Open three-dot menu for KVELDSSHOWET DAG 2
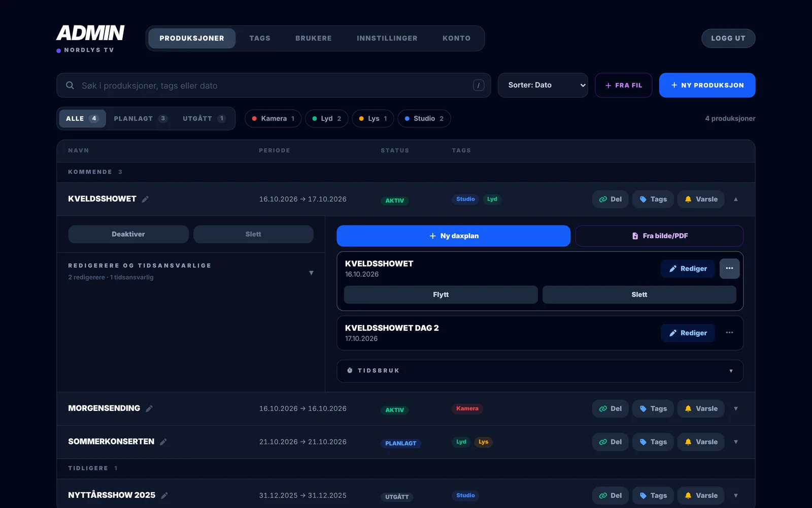 (x=729, y=333)
